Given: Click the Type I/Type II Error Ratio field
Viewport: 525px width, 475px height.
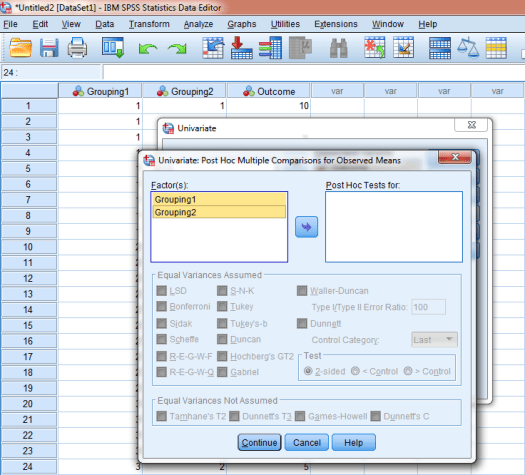Looking at the screenshot, I should pyautogui.click(x=428, y=307).
